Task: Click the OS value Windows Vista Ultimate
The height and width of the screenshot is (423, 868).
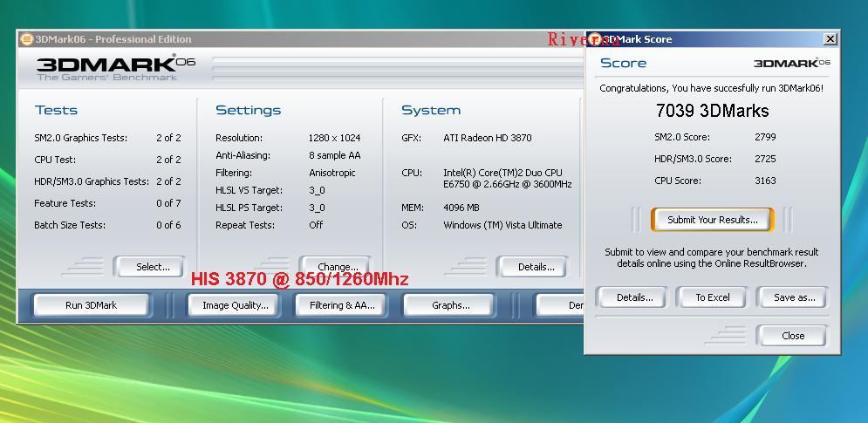Action: [x=502, y=225]
